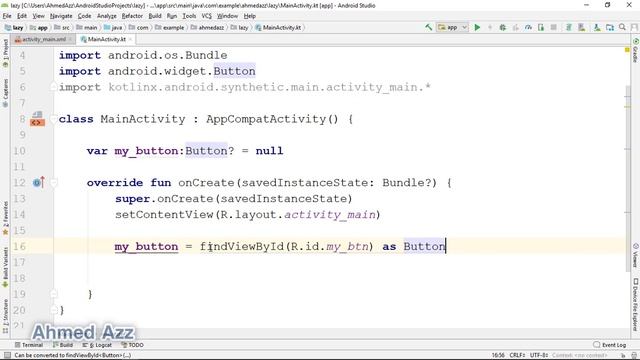This screenshot has height=360, width=640.
Task: Select the MainActivity.kt editor tab
Action: (x=106, y=39)
